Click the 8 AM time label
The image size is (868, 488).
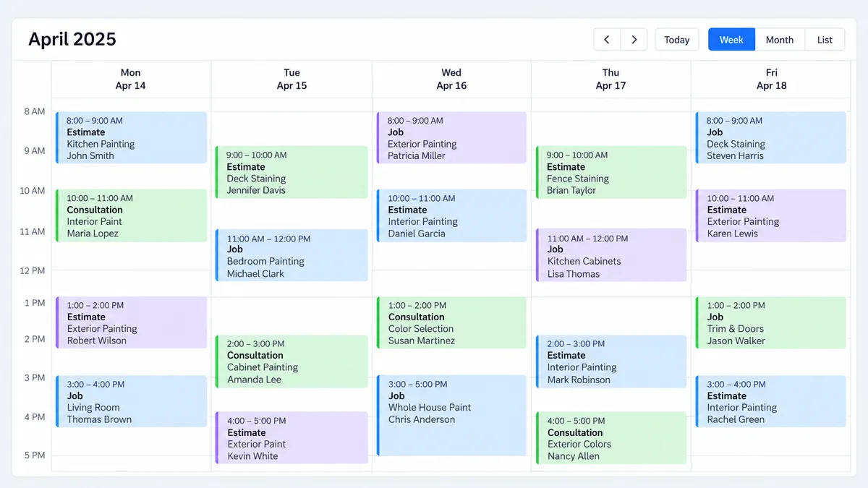[x=35, y=111]
